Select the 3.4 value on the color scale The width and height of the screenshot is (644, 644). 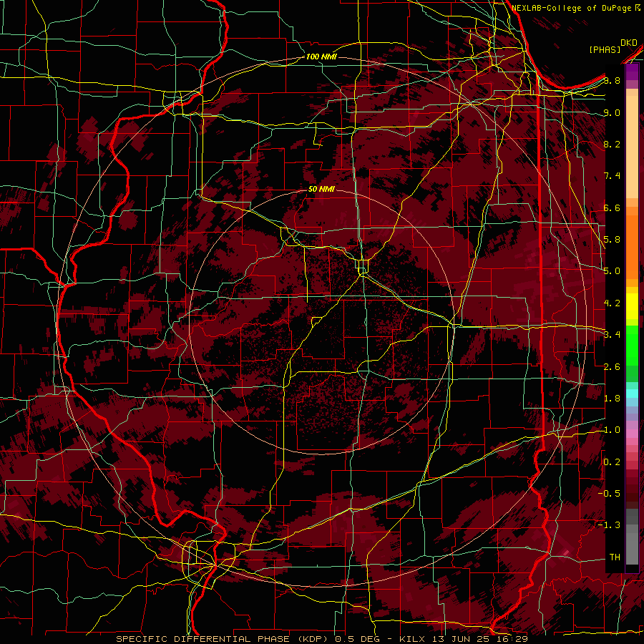pyautogui.click(x=612, y=335)
